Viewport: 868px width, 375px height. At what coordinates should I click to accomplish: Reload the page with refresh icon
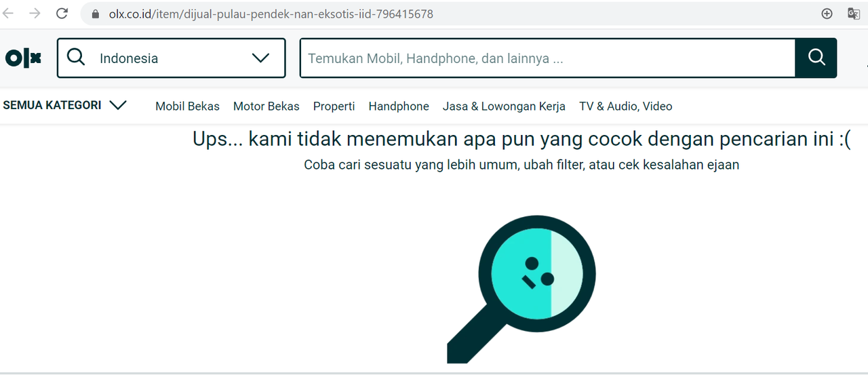click(62, 14)
